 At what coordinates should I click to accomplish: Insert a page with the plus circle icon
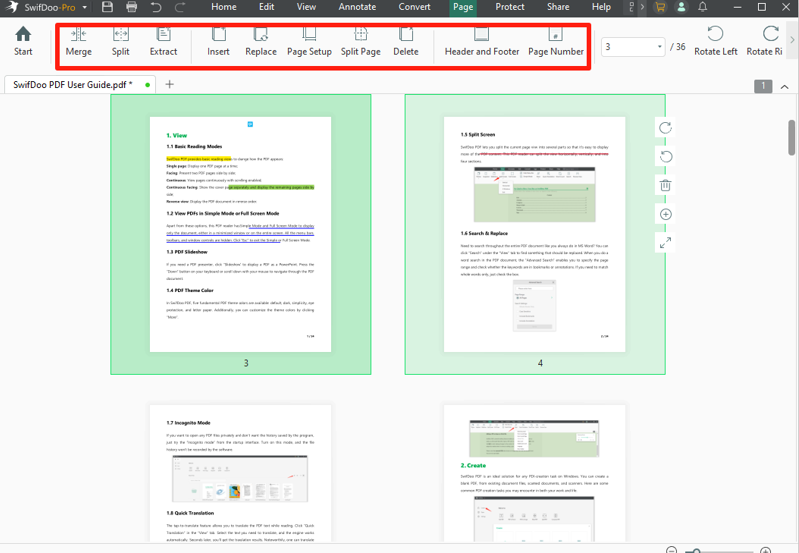pyautogui.click(x=665, y=215)
